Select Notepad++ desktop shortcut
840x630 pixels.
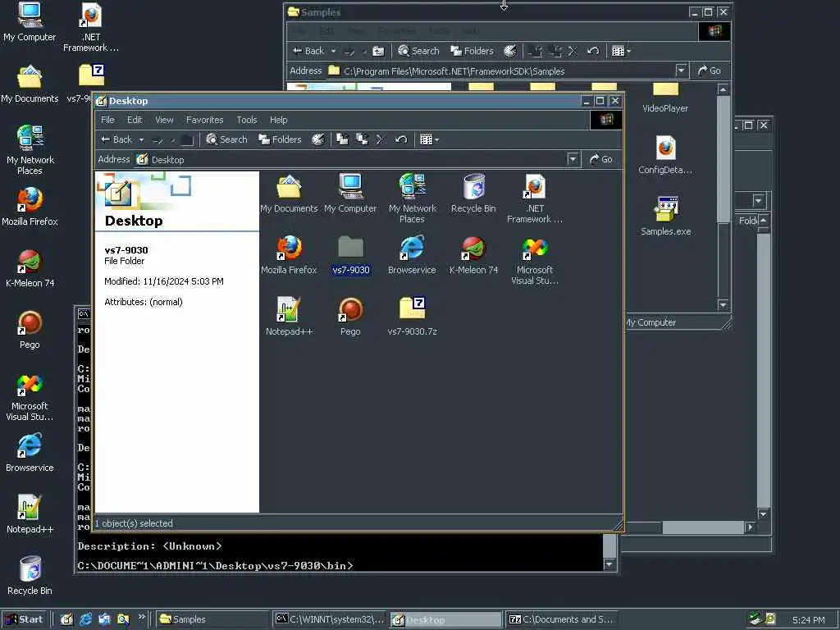click(x=30, y=515)
